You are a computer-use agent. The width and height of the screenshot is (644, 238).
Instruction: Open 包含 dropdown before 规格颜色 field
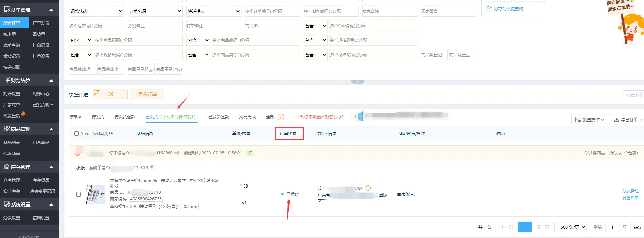point(316,40)
